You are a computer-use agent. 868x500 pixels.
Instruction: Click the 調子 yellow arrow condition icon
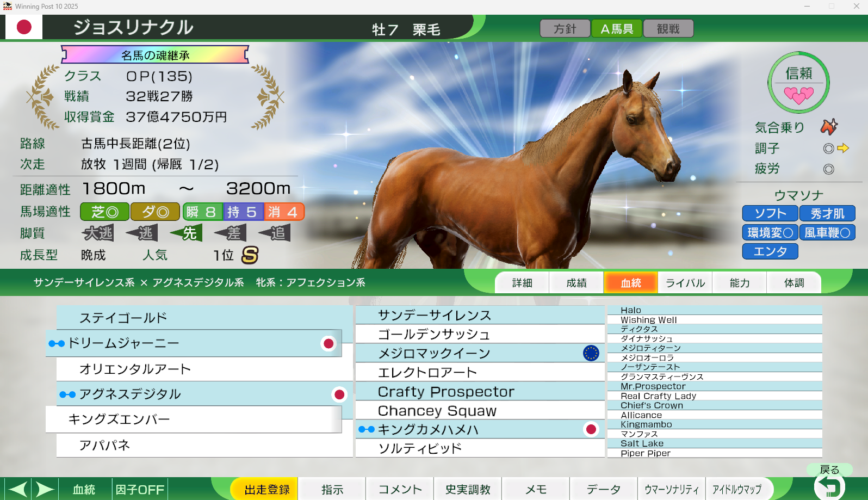843,148
